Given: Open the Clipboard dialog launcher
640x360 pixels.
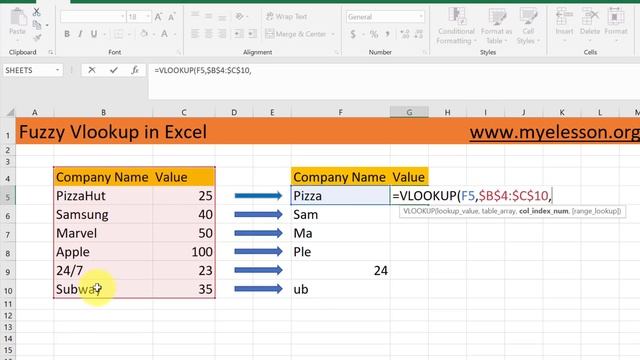Looking at the screenshot, I should 51,52.
